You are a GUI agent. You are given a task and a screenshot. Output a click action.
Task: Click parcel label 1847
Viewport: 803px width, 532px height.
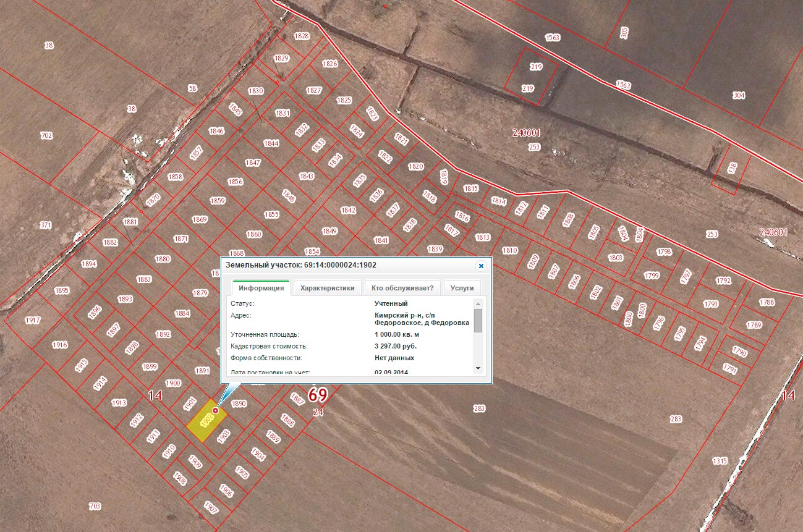click(x=253, y=163)
